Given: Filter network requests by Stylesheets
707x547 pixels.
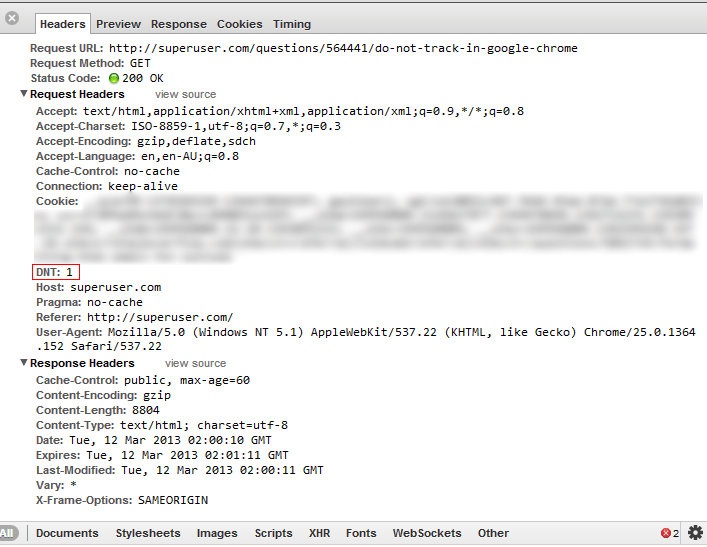Looking at the screenshot, I should pyautogui.click(x=147, y=533).
